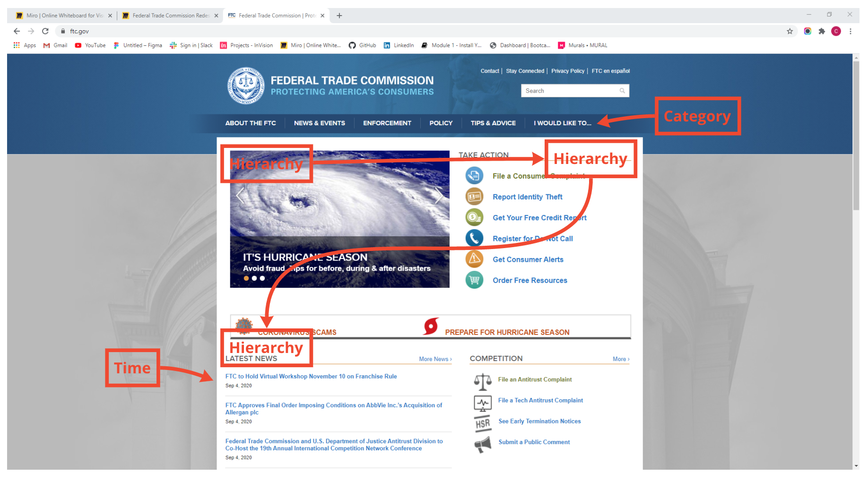Open the I Would Like To menu

pos(563,123)
